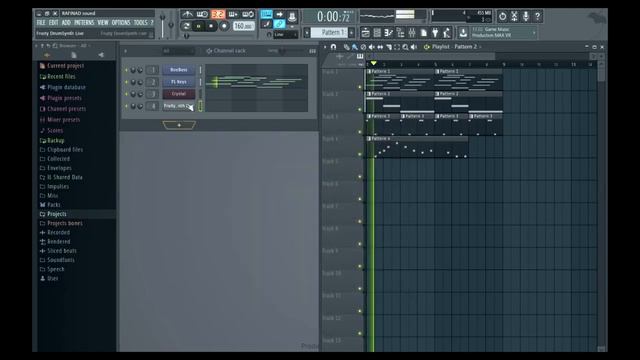Open the FL Keys channel button
Image resolution: width=640 pixels, height=360 pixels.
tap(179, 82)
